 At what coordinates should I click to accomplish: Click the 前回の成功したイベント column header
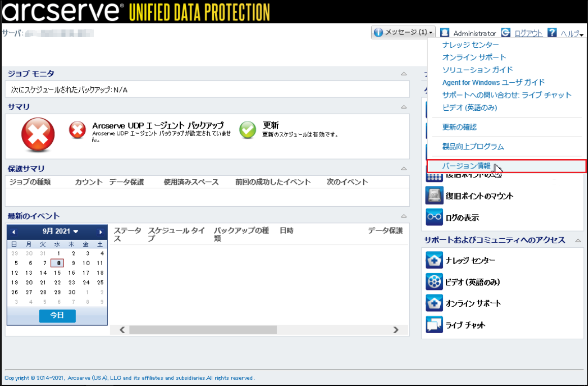click(273, 182)
